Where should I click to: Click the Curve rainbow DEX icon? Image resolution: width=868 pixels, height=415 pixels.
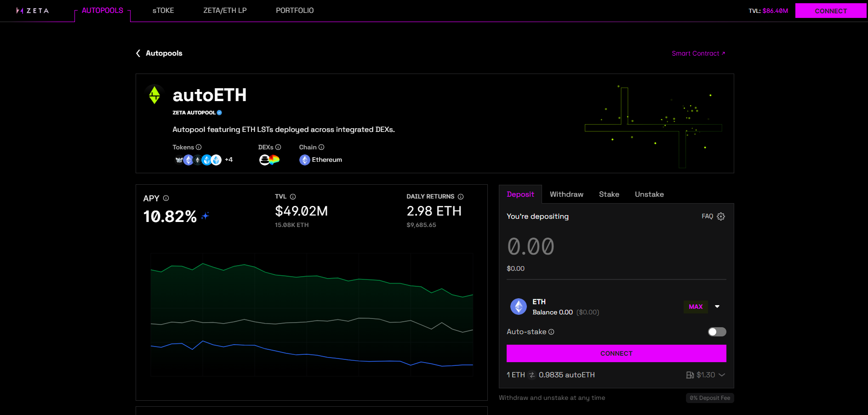[x=274, y=159]
